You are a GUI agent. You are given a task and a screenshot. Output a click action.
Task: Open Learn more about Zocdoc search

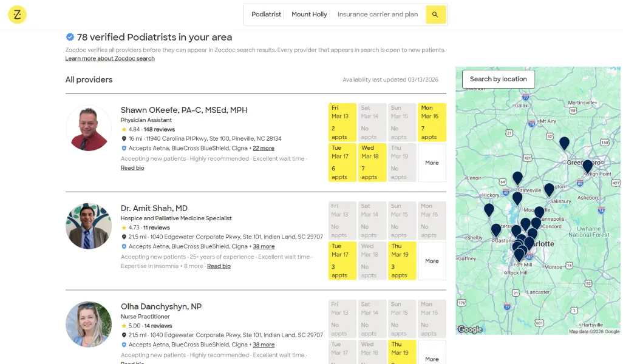tap(110, 58)
